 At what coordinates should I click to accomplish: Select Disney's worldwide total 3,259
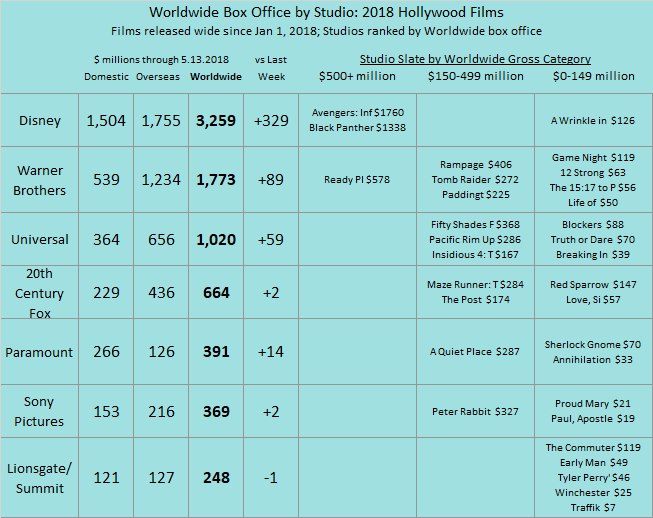point(216,120)
